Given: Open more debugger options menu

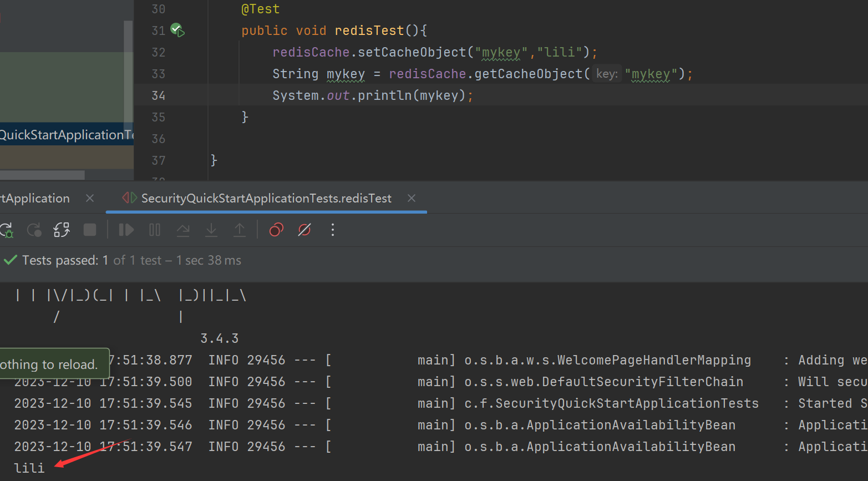Looking at the screenshot, I should tap(333, 230).
